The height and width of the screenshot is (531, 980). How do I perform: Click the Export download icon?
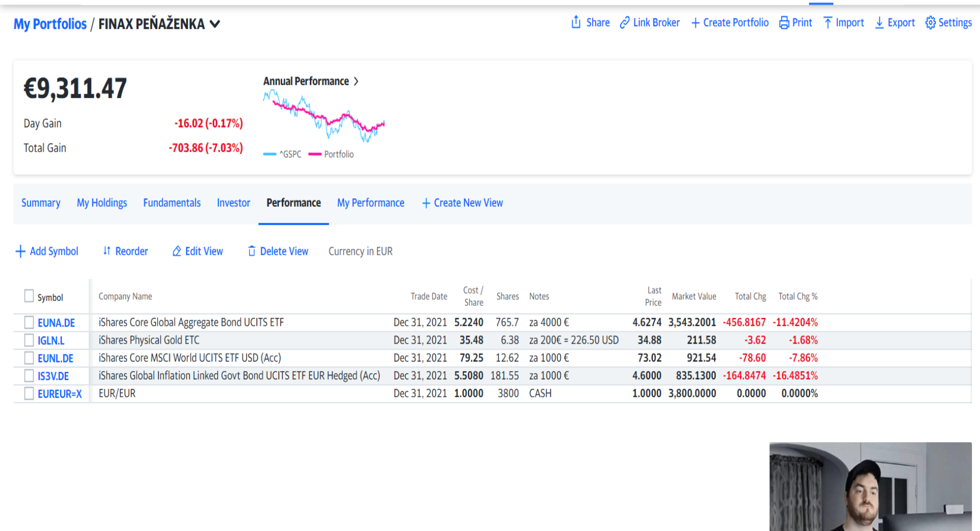pos(879,23)
